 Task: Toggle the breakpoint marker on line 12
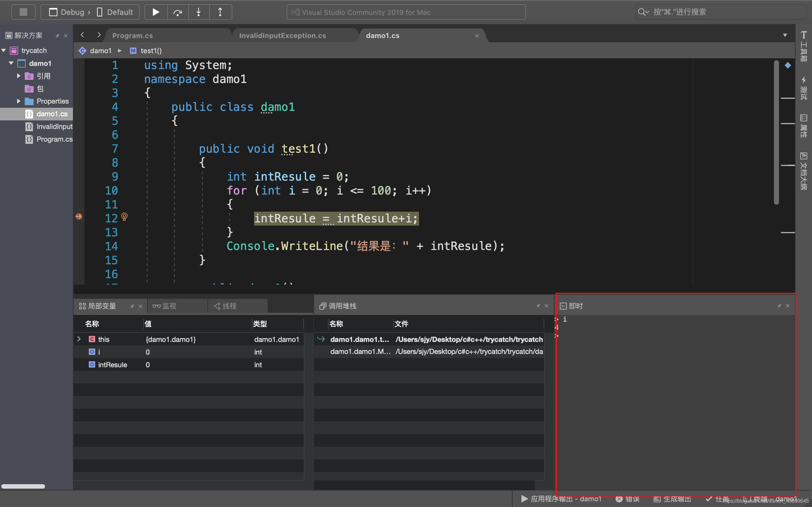coord(79,217)
